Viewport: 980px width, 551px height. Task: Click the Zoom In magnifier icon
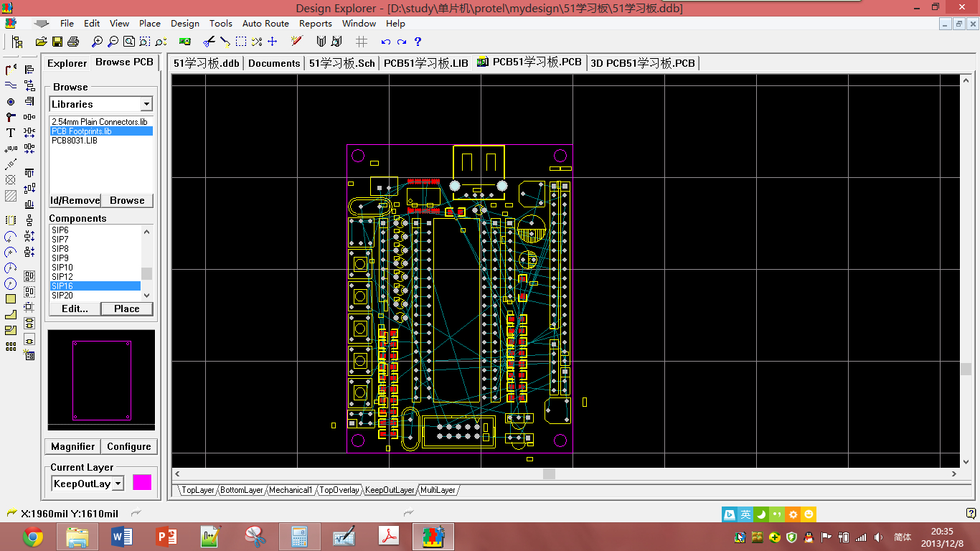pos(97,42)
